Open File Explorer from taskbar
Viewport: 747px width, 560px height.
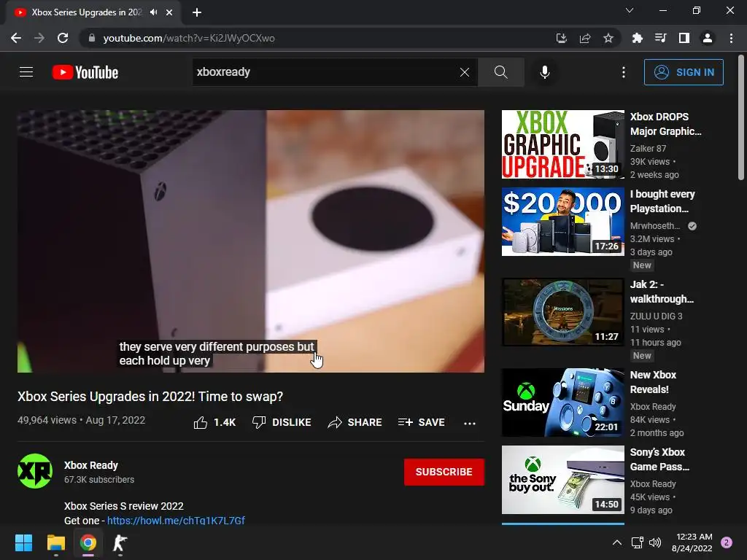(x=55, y=542)
